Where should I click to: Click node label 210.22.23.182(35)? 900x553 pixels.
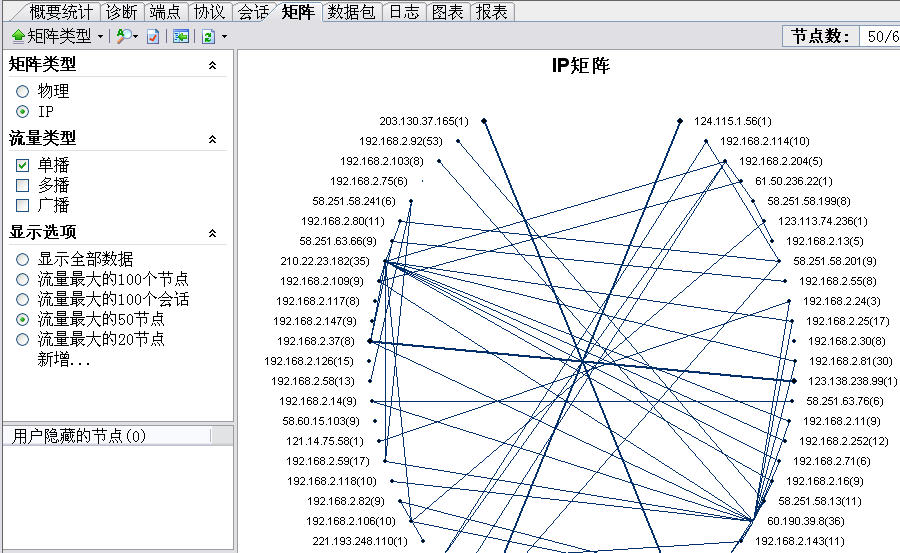325,261
